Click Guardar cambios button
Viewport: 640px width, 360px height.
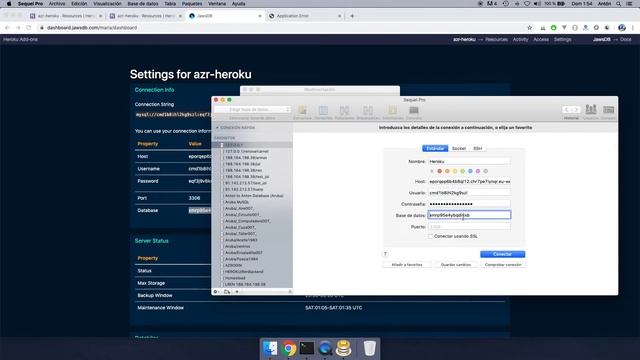coord(456,265)
